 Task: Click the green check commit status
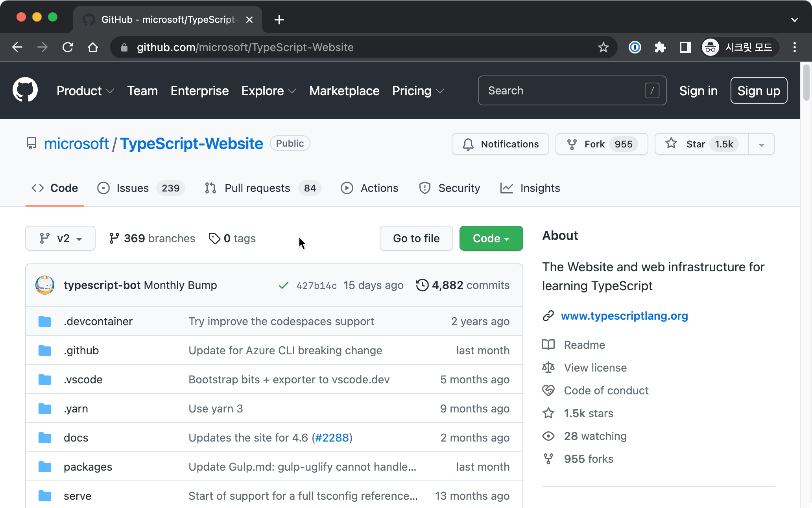283,285
